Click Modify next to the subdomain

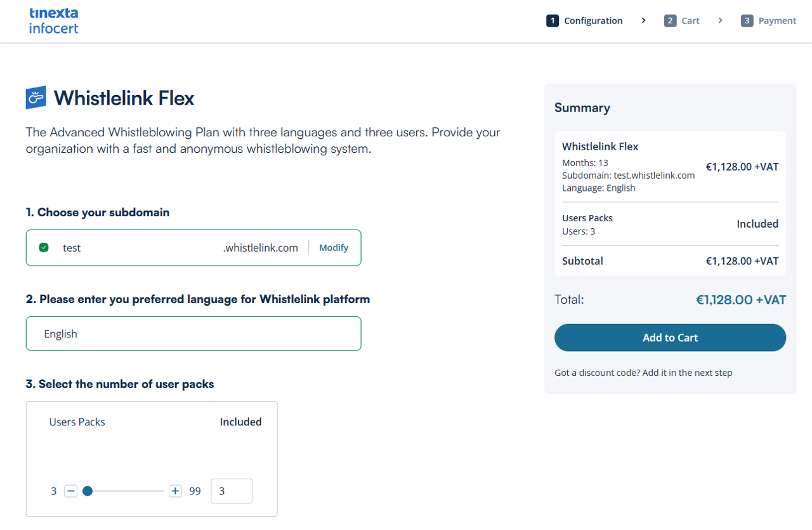(x=334, y=248)
